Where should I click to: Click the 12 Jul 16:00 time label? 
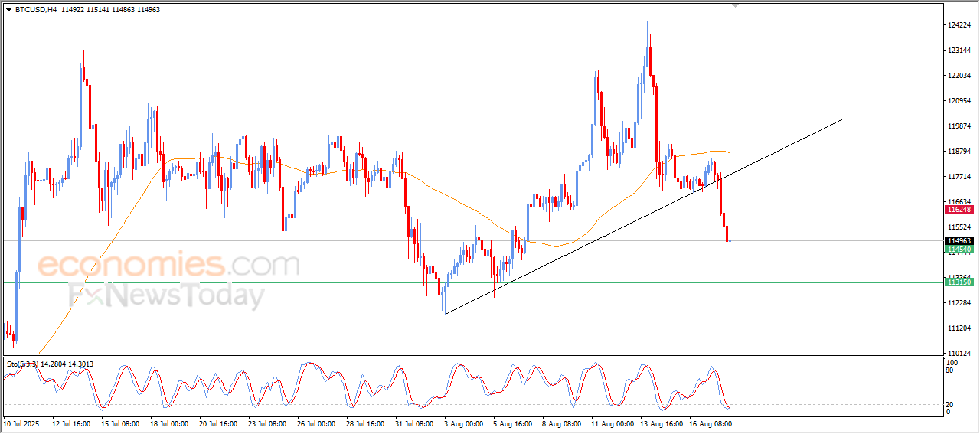[71, 423]
